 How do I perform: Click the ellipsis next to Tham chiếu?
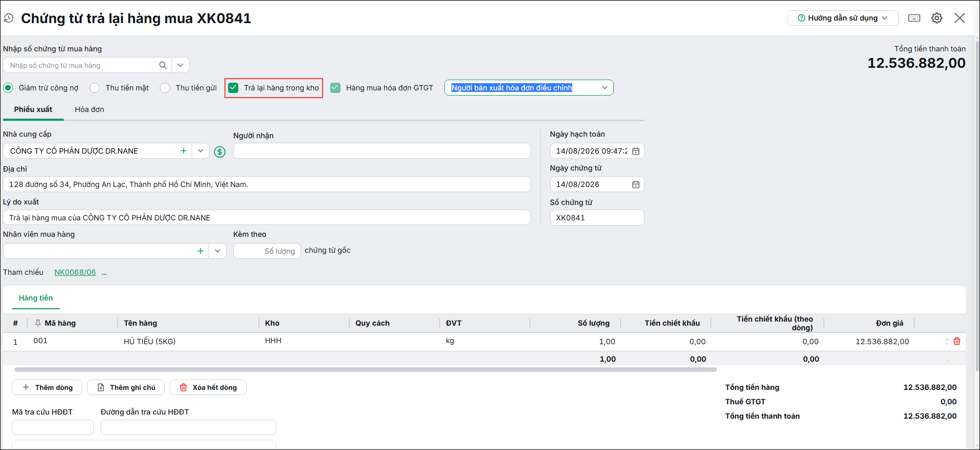tap(104, 273)
